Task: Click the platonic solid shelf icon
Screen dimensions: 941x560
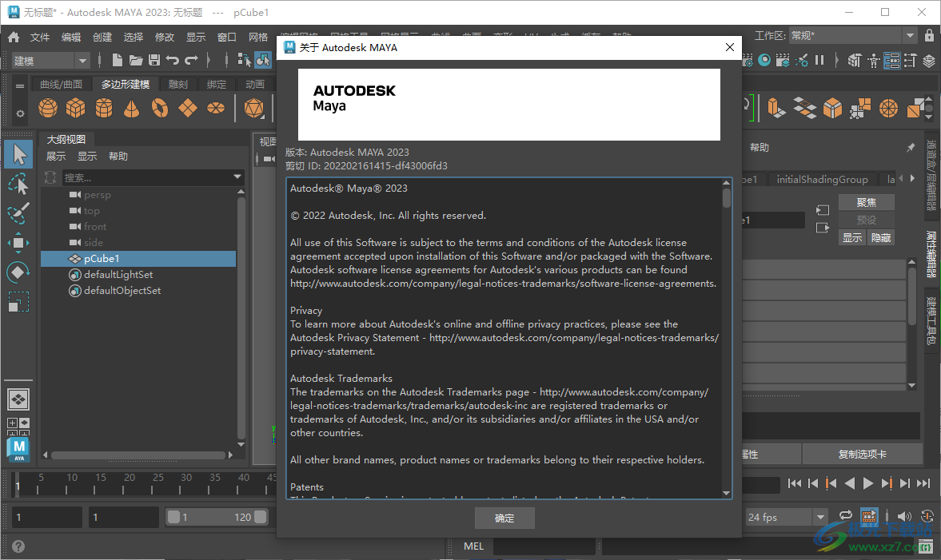Action: click(254, 108)
